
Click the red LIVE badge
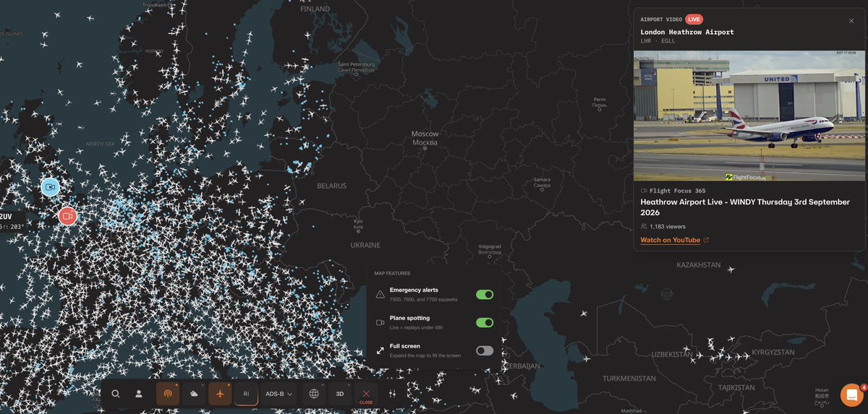point(694,20)
